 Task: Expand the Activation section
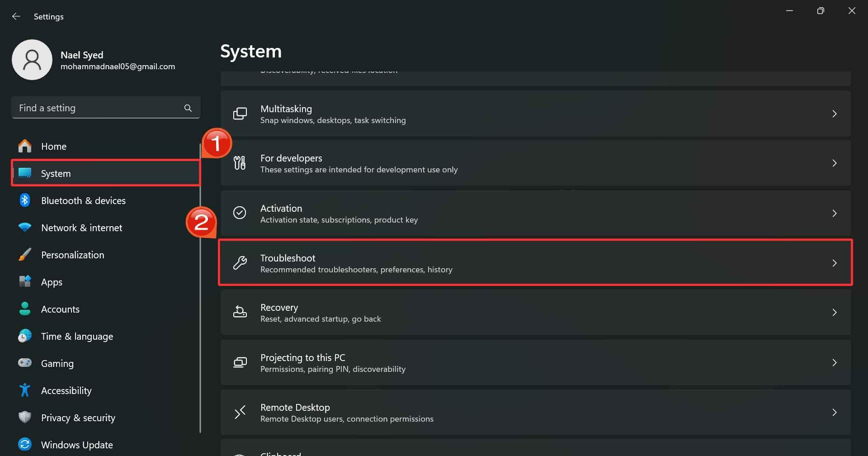[535, 213]
